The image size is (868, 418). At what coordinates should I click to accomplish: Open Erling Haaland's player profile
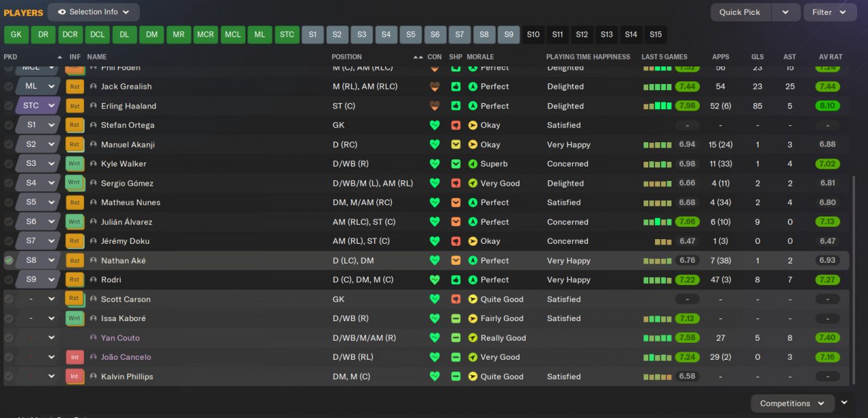click(x=129, y=106)
